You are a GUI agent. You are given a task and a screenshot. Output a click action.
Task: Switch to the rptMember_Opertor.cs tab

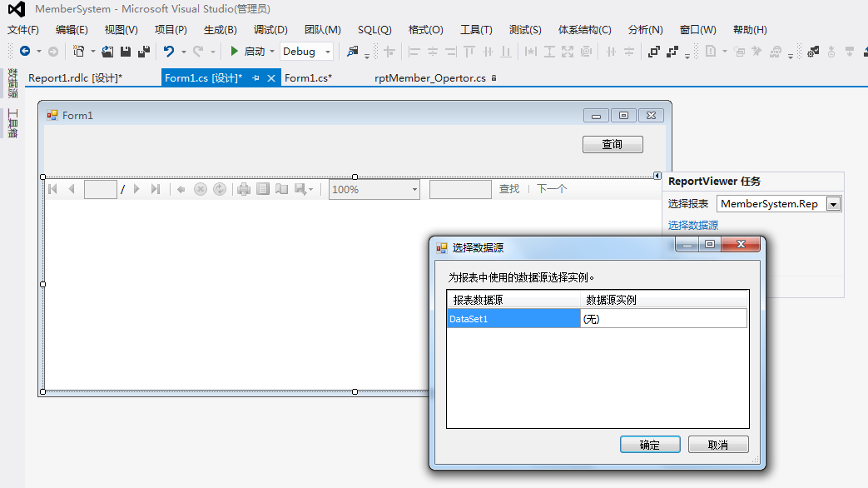click(430, 78)
